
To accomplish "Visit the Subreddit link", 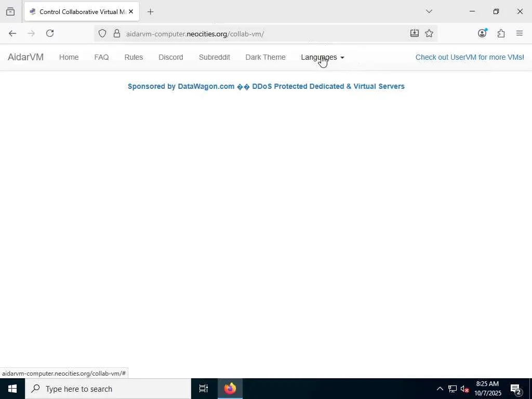I will pos(215,57).
